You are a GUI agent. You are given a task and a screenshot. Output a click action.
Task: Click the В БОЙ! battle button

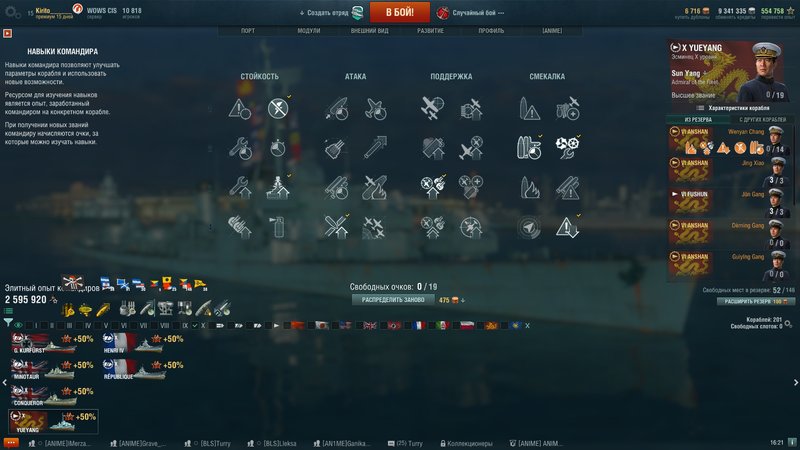click(x=399, y=12)
